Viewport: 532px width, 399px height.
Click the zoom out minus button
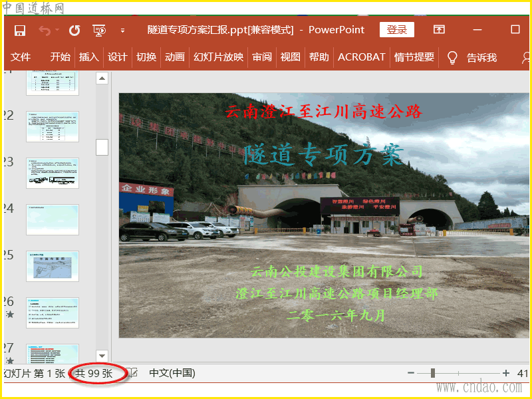pyautogui.click(x=411, y=373)
